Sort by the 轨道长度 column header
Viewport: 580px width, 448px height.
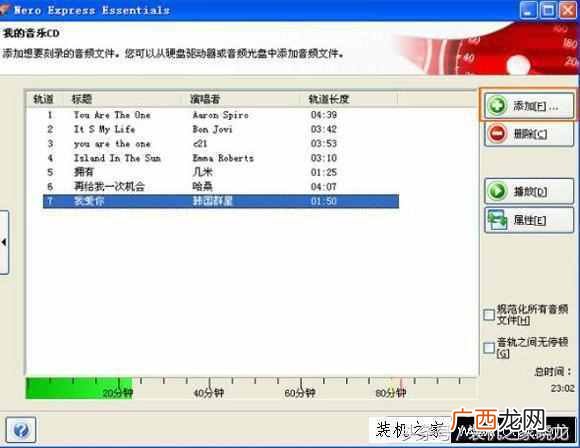tap(329, 99)
